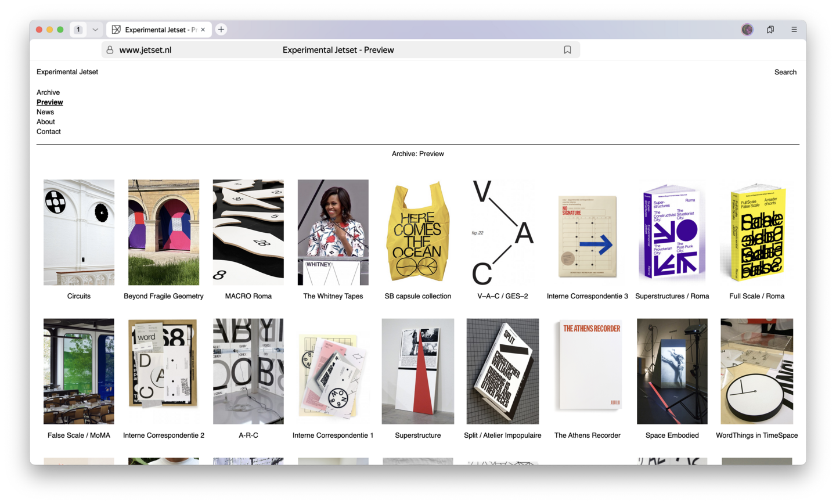This screenshot has height=504, width=836.
Task: Click the "A-R-C" caption text
Action: pyautogui.click(x=248, y=435)
